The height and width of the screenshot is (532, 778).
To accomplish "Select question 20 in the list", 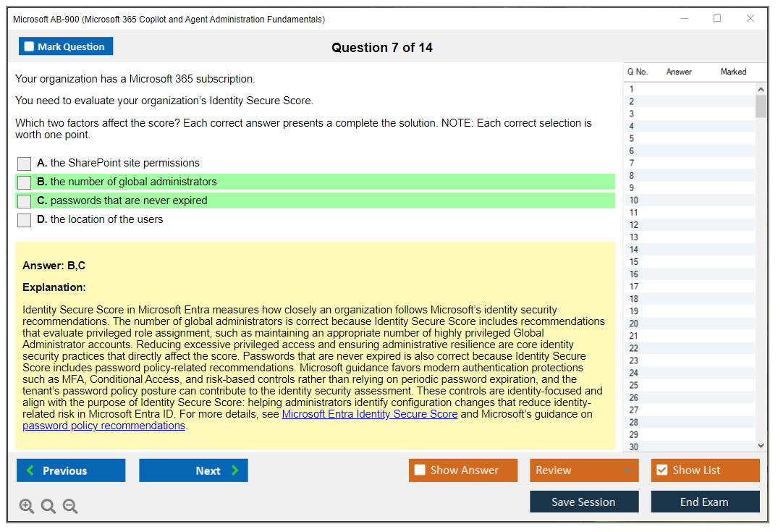I will [x=689, y=324].
